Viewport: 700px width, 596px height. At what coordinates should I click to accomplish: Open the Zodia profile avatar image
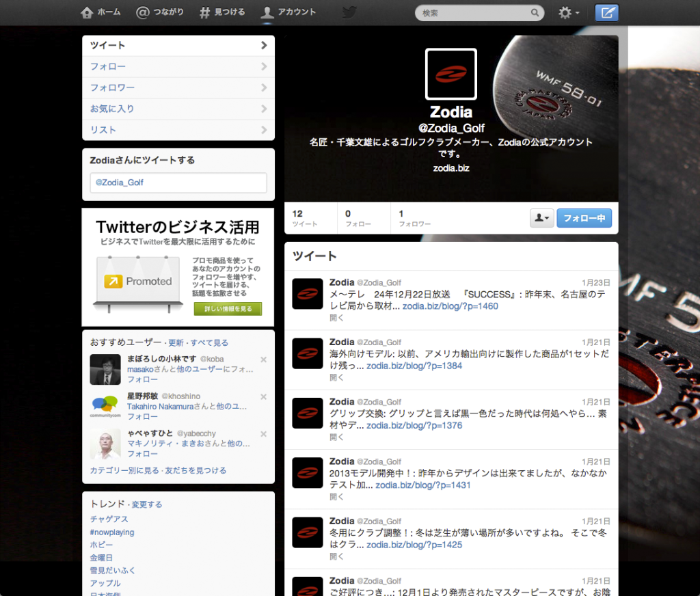[x=451, y=74]
